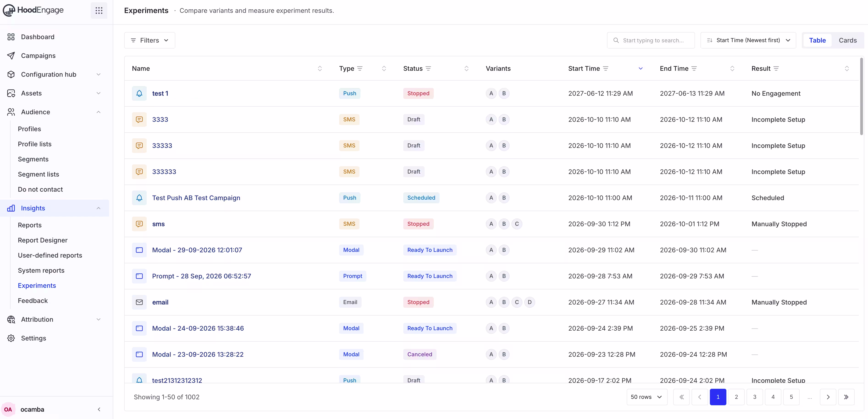Select the Table view tab
Screen dimensions: 868x419
point(817,41)
